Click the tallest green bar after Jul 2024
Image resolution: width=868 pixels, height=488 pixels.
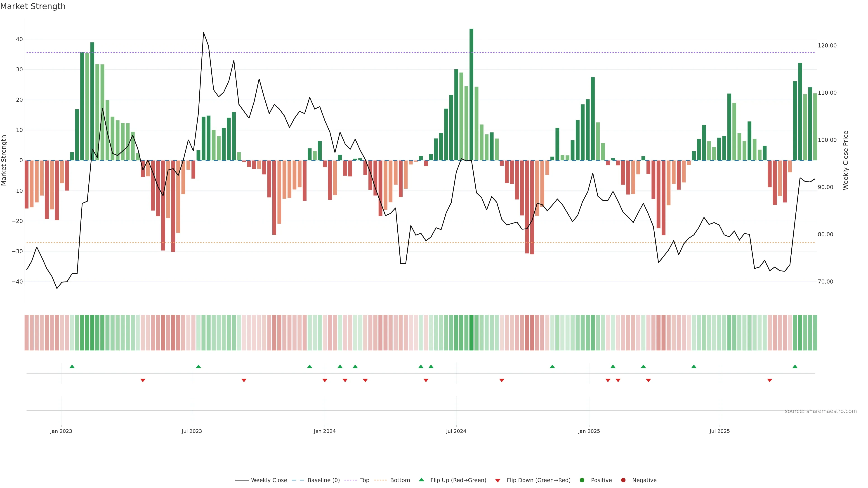coord(471,94)
